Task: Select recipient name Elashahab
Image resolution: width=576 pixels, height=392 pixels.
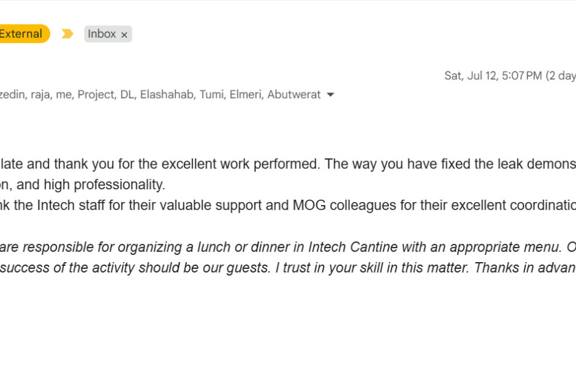Action: [x=168, y=95]
